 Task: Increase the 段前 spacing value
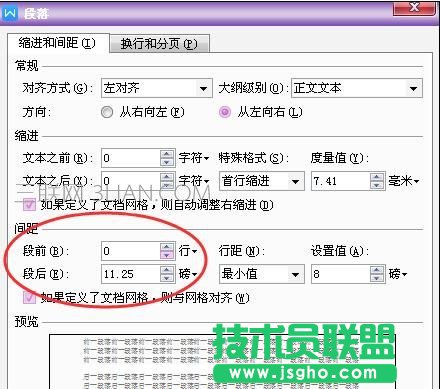coord(167,247)
